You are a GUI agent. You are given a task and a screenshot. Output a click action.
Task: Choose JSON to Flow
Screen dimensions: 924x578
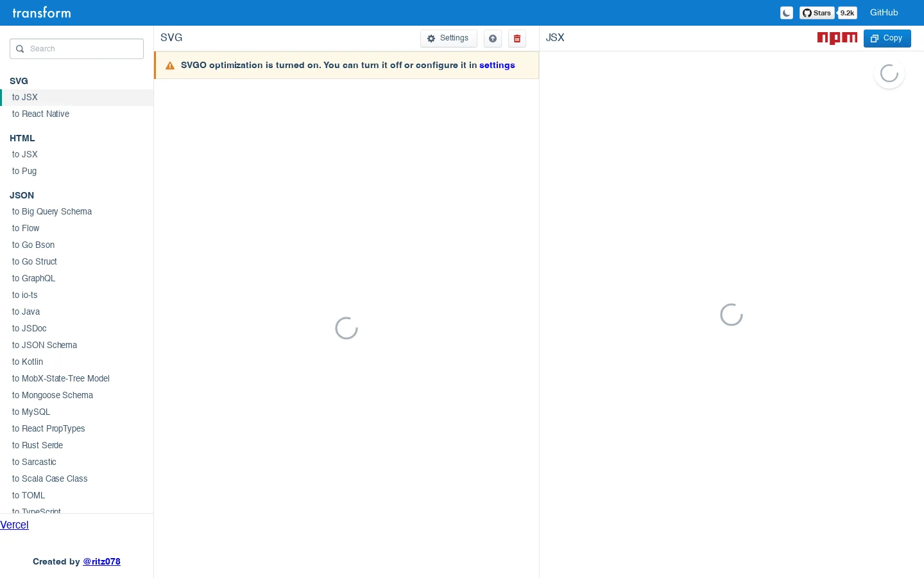point(76,229)
